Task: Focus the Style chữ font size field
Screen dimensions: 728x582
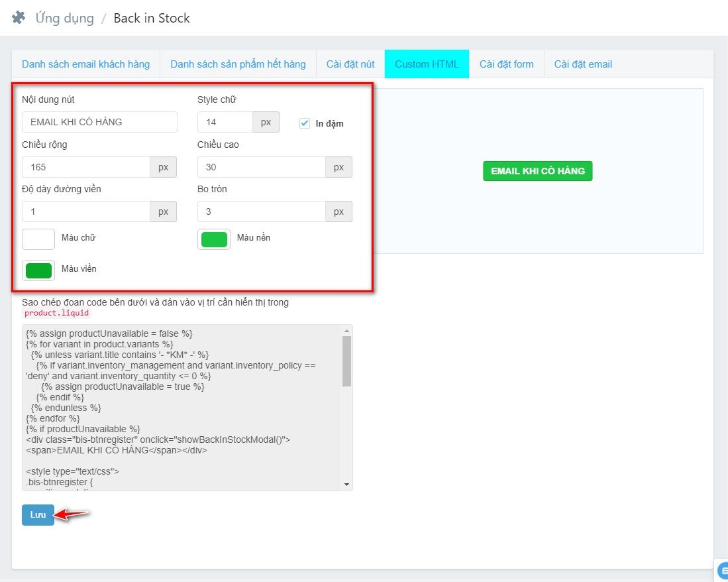Action: [x=225, y=122]
